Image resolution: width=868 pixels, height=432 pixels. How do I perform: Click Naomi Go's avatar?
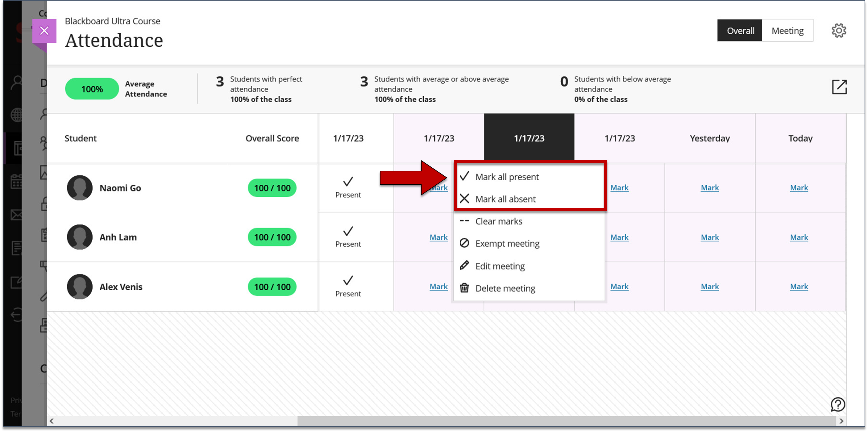pyautogui.click(x=80, y=187)
